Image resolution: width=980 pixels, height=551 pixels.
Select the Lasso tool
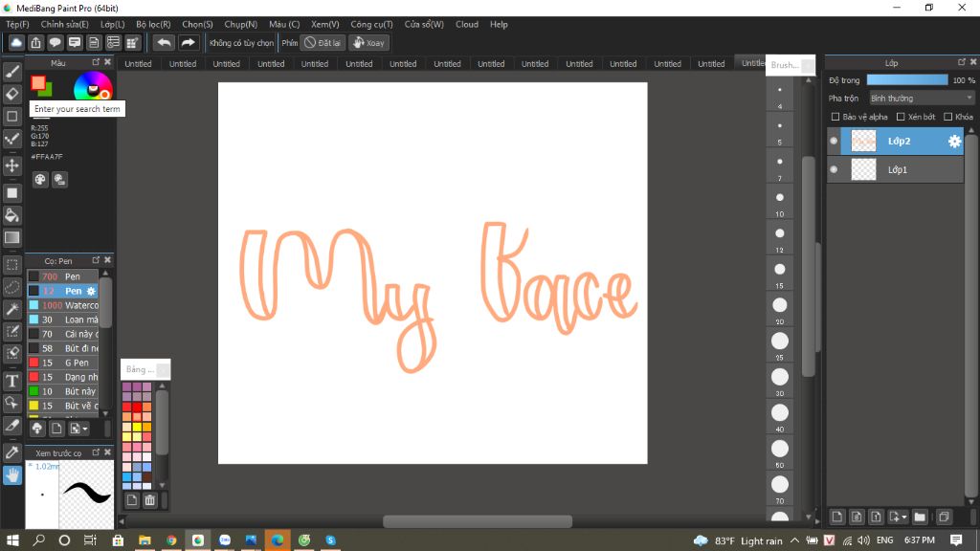(x=11, y=287)
